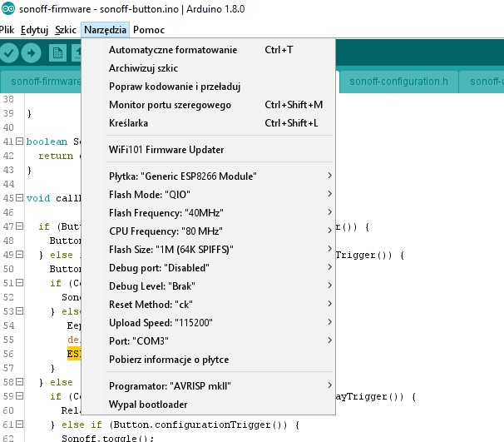The image size is (504, 442).
Task: Choose Automatyczne formatowanie
Action: (208, 50)
